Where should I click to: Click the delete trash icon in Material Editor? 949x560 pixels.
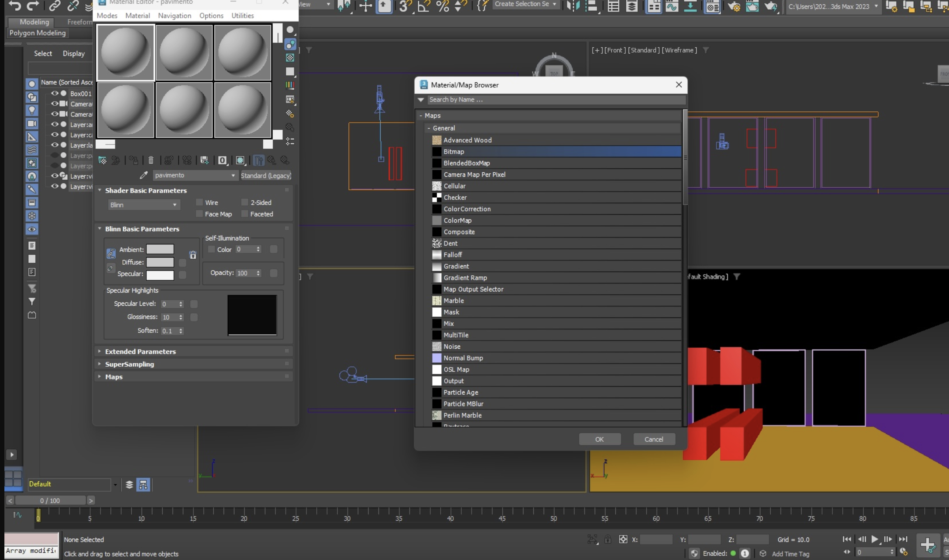151,160
